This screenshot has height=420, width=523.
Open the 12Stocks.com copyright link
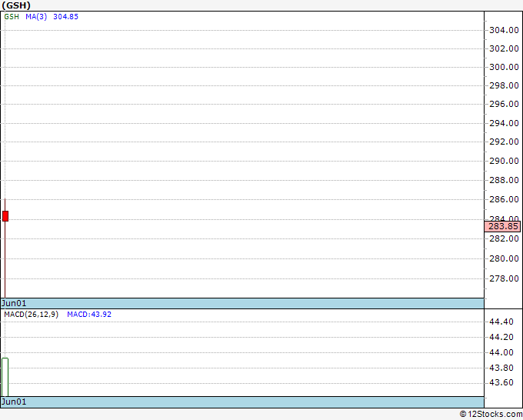(x=491, y=415)
